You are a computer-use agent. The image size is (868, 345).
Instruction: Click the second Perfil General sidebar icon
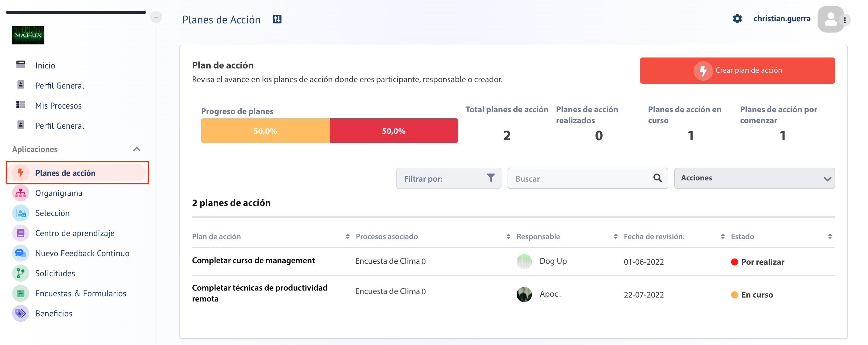click(21, 125)
